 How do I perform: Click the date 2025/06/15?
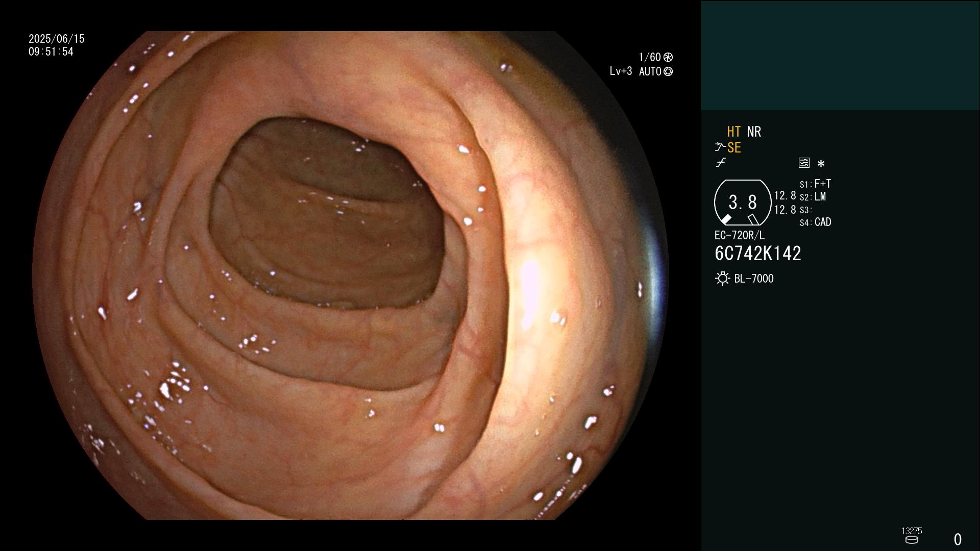57,39
